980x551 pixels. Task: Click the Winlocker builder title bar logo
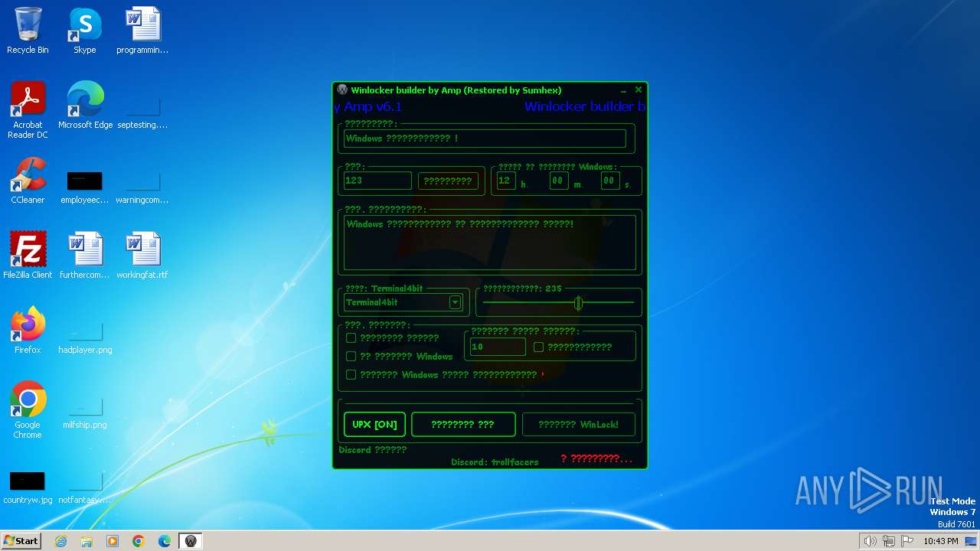coord(342,90)
